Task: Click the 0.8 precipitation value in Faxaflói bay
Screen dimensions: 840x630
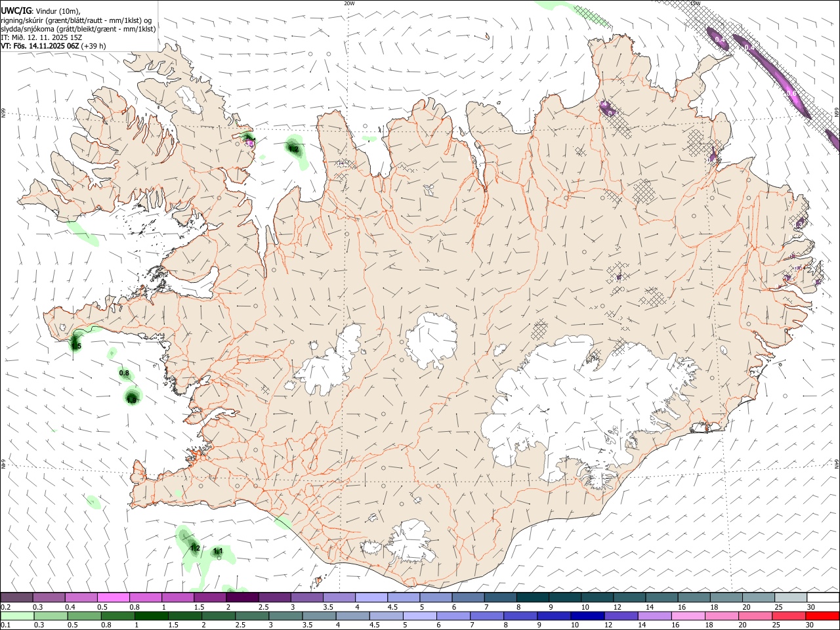Action: [124, 373]
